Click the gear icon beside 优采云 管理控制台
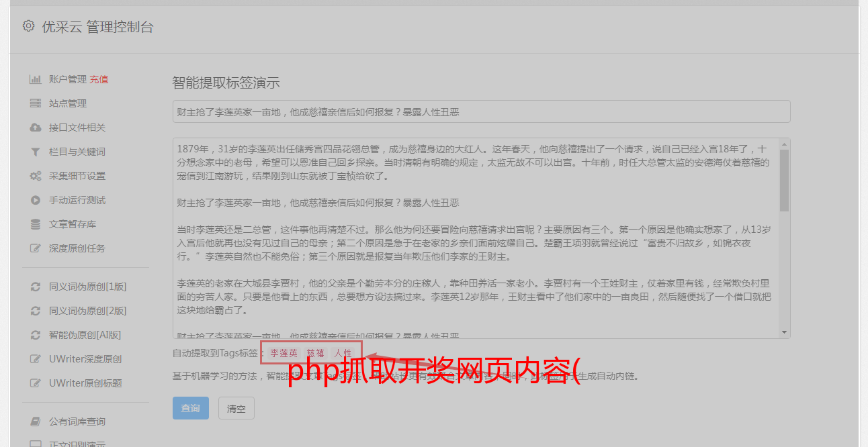This screenshot has width=868, height=447. point(28,26)
